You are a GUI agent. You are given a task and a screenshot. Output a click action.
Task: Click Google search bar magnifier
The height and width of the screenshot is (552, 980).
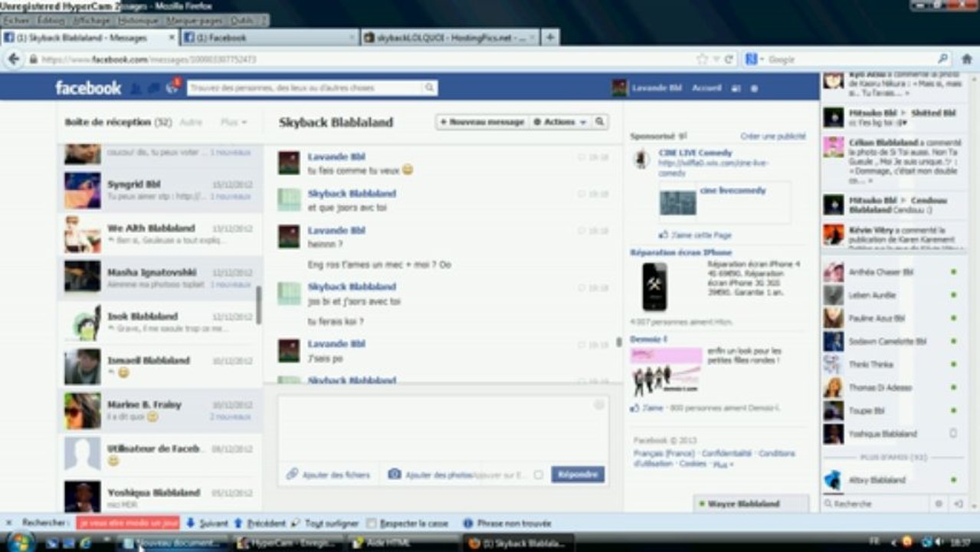point(942,59)
